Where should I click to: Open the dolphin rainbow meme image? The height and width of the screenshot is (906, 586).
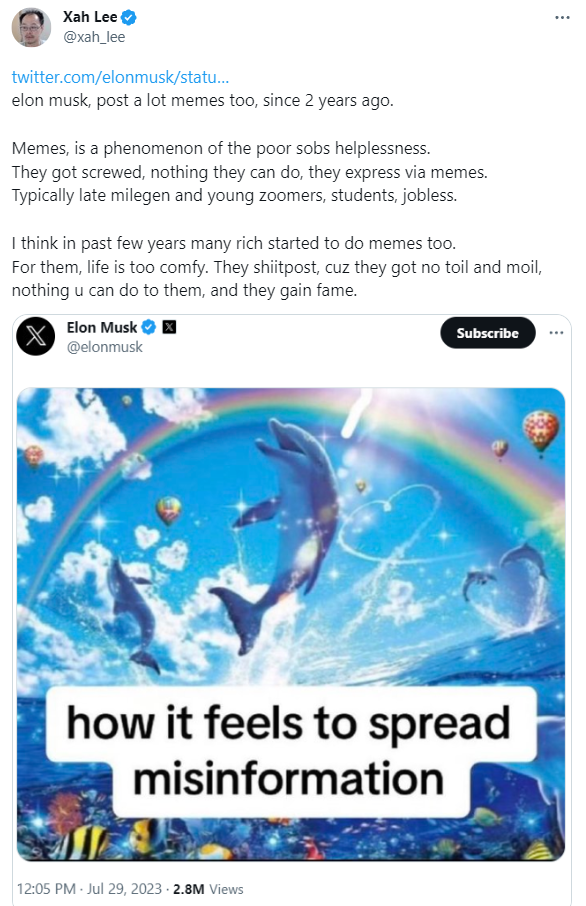point(291,624)
